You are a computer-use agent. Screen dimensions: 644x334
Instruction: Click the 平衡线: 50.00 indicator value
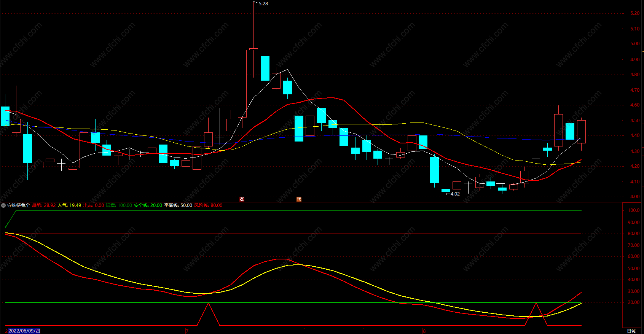tap(178, 205)
